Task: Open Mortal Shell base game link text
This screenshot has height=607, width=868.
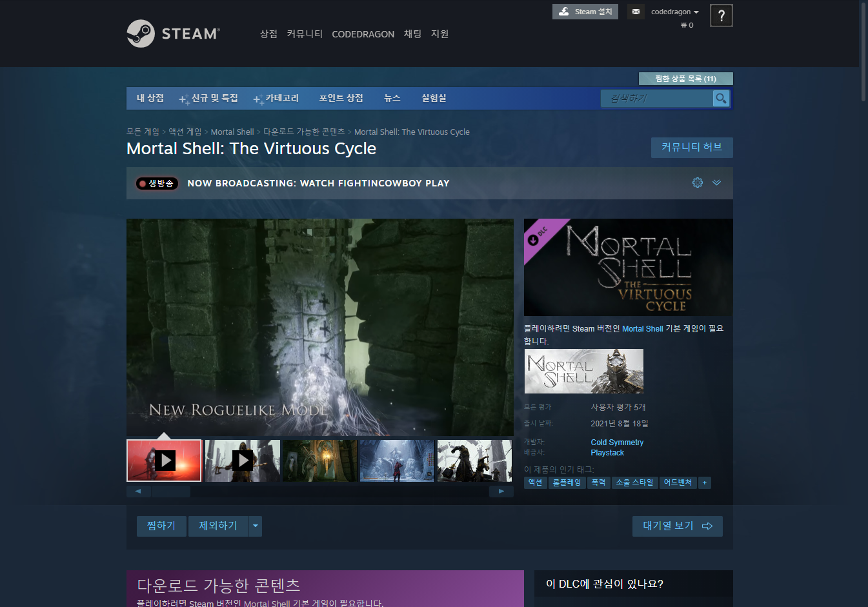Action: tap(642, 329)
